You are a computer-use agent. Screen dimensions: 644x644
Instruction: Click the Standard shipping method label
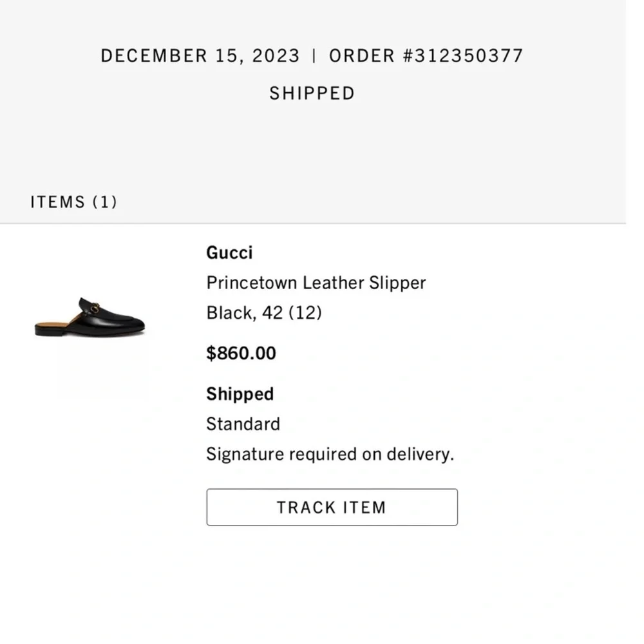pos(243,424)
